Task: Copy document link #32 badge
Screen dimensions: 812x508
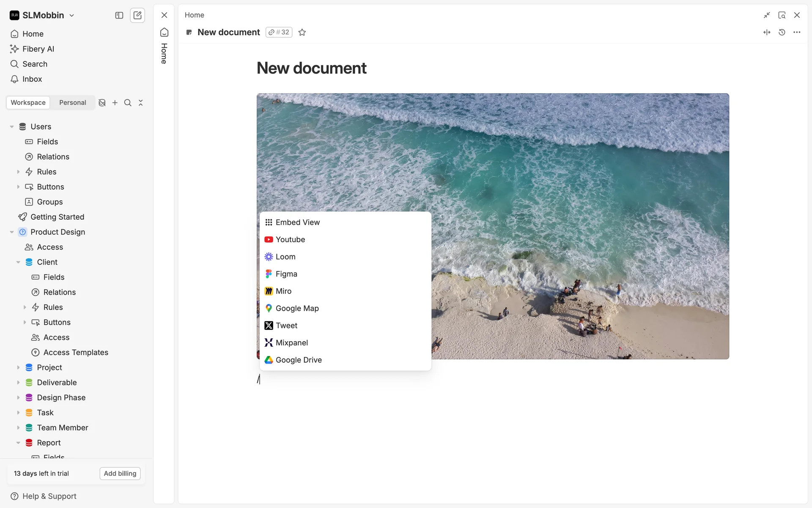Action: click(279, 32)
